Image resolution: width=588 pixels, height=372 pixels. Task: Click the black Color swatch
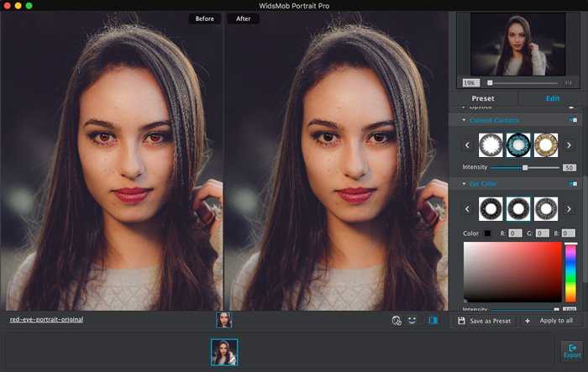(487, 233)
